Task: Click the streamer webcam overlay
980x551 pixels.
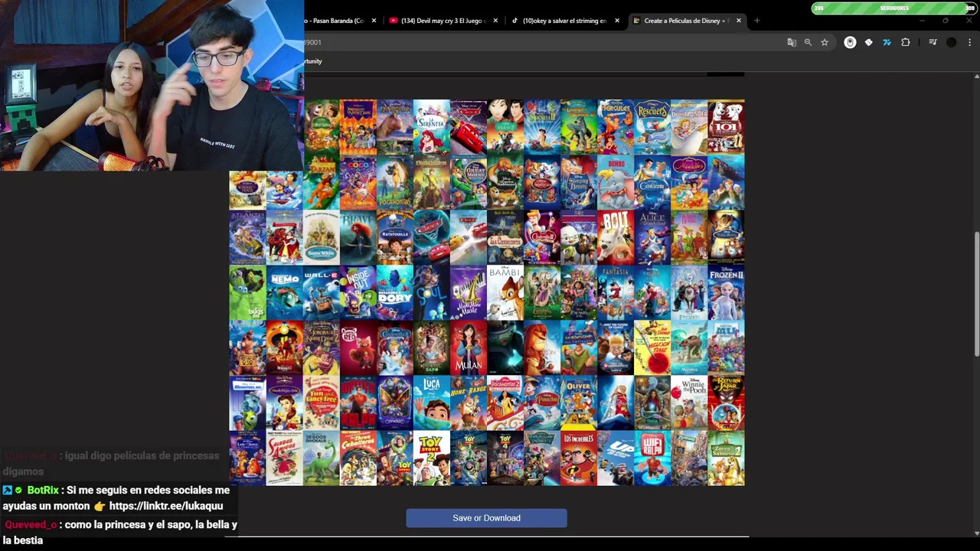Action: tap(152, 85)
